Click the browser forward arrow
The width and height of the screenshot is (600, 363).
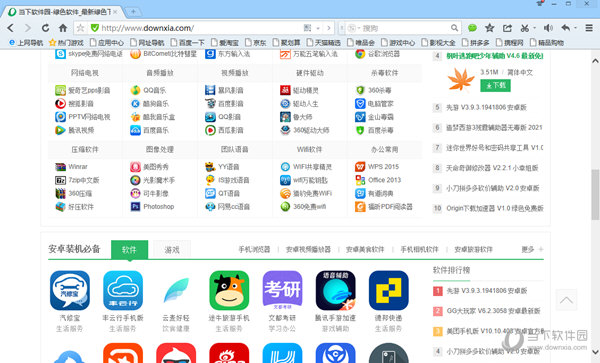coord(28,28)
